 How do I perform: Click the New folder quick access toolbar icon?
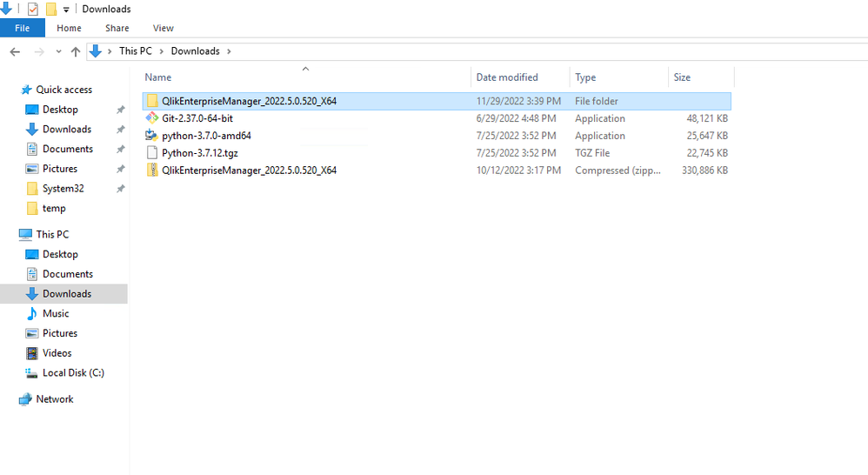(51, 9)
